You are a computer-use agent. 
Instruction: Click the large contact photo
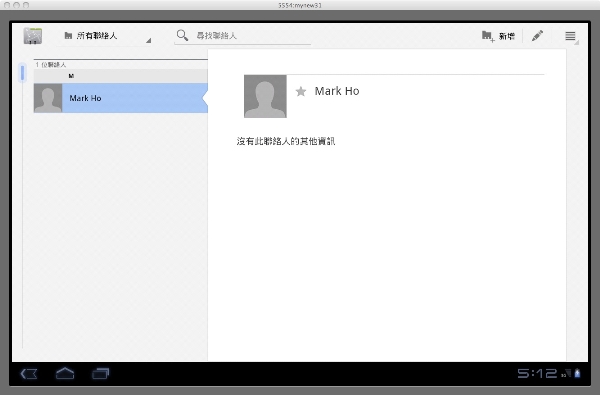(x=265, y=96)
